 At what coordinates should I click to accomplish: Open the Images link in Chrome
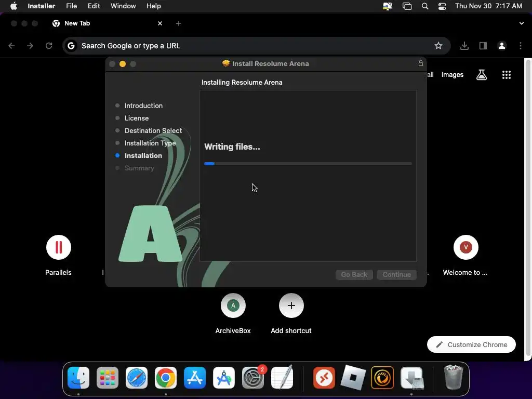pos(453,75)
